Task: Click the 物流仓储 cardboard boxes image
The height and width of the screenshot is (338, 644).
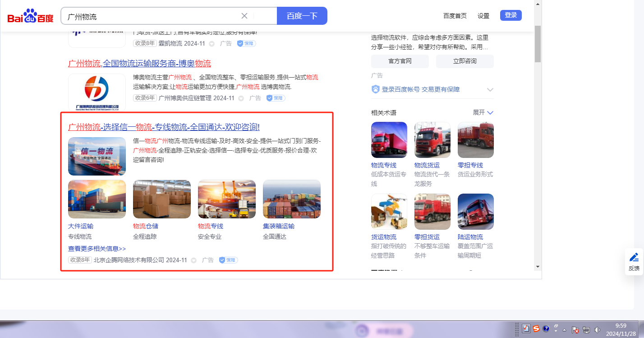Action: tap(162, 199)
